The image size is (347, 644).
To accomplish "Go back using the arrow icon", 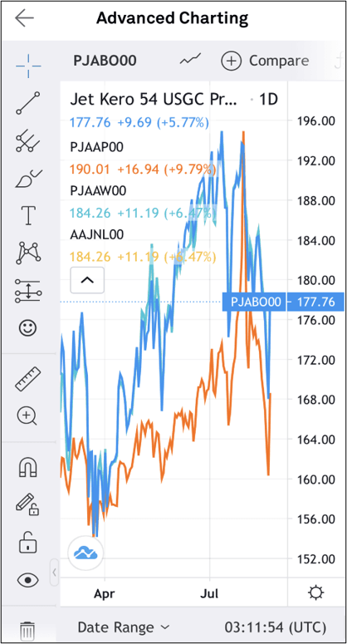I will 24,18.
